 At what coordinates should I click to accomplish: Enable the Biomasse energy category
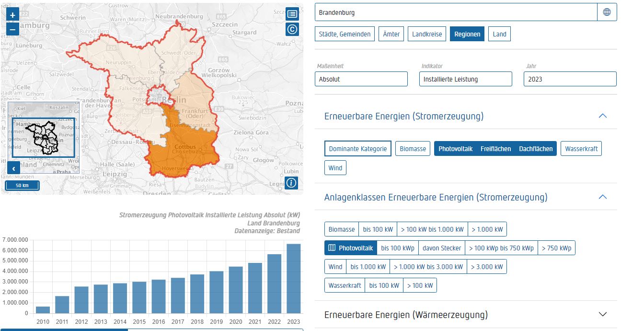tap(413, 149)
